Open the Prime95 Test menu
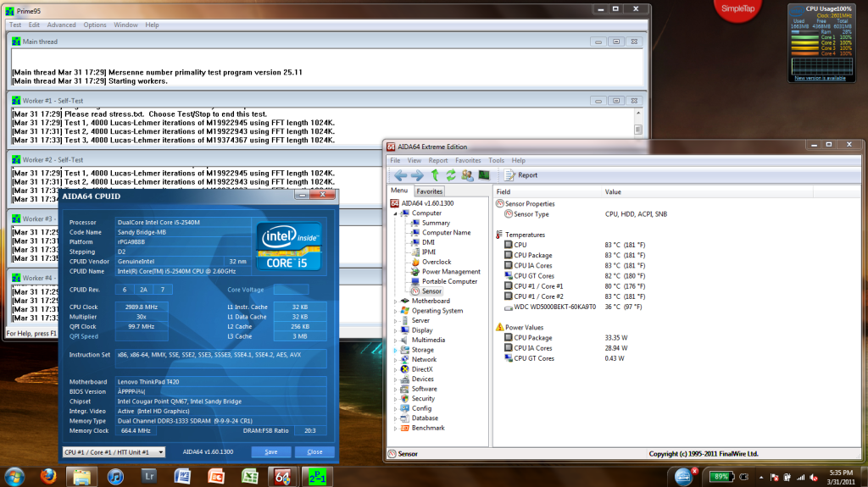Image resolution: width=868 pixels, height=487 pixels. point(15,25)
